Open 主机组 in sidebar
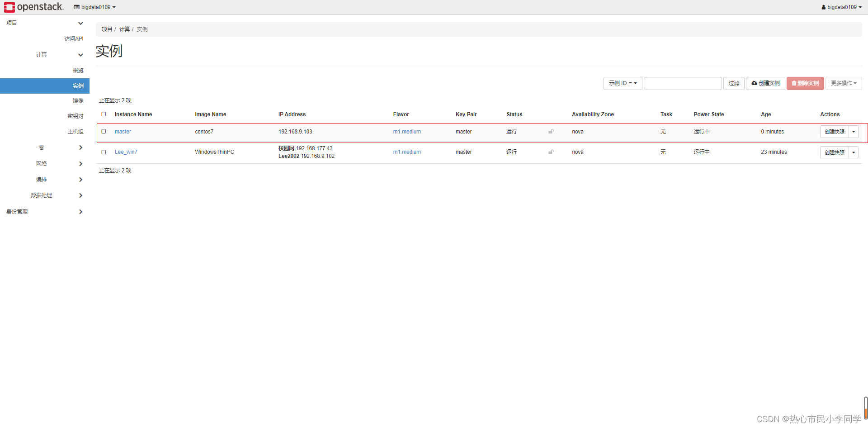The image size is (868, 428). [x=75, y=132]
